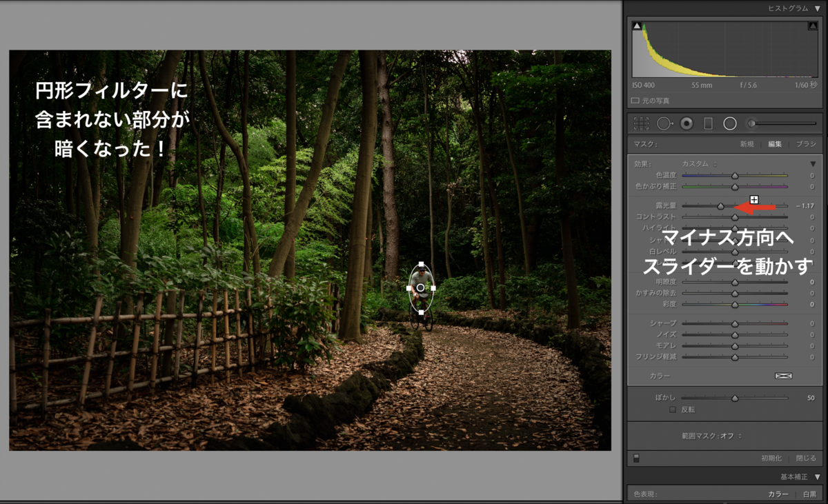Select the Crop Overlay tool

(x=641, y=123)
